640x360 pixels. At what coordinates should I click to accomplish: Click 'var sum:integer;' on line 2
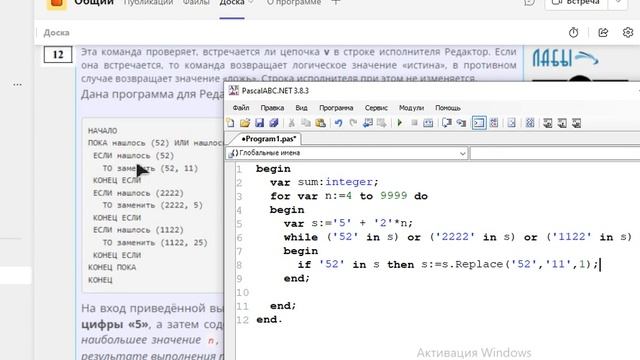point(324,182)
